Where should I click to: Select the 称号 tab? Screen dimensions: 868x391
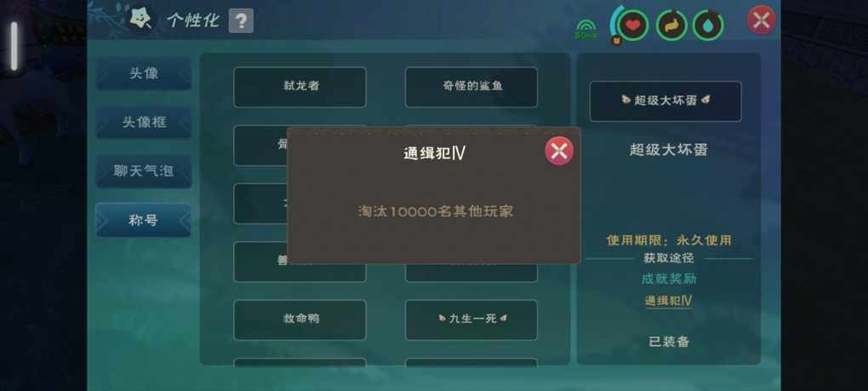point(143,220)
